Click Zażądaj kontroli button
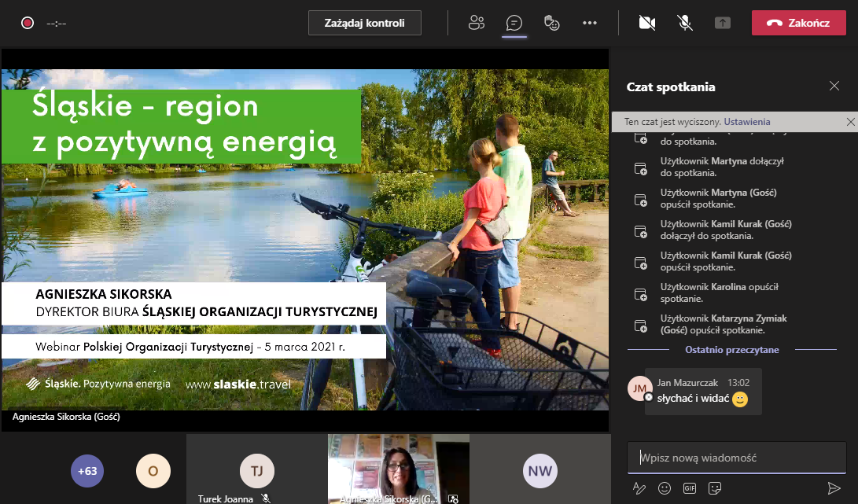 (364, 23)
